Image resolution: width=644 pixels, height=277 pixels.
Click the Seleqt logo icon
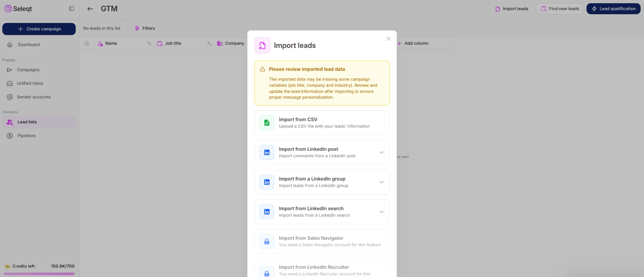coord(8,9)
